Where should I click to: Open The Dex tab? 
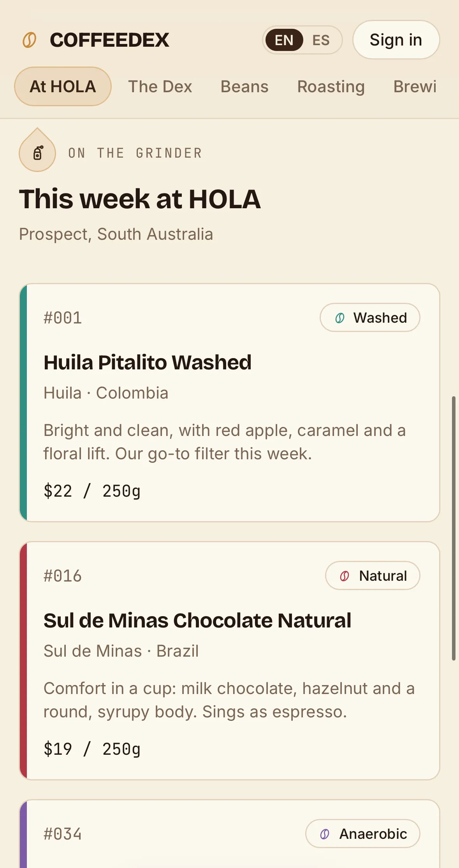[x=160, y=86]
